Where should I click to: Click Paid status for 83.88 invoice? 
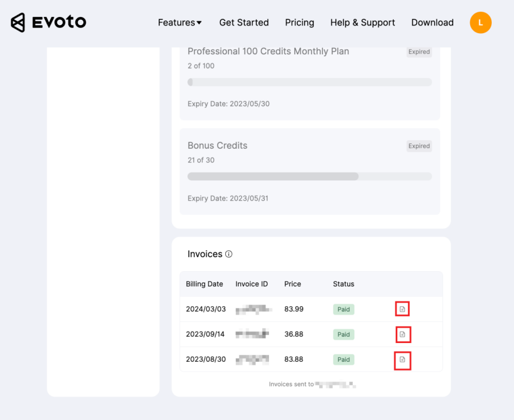344,359
